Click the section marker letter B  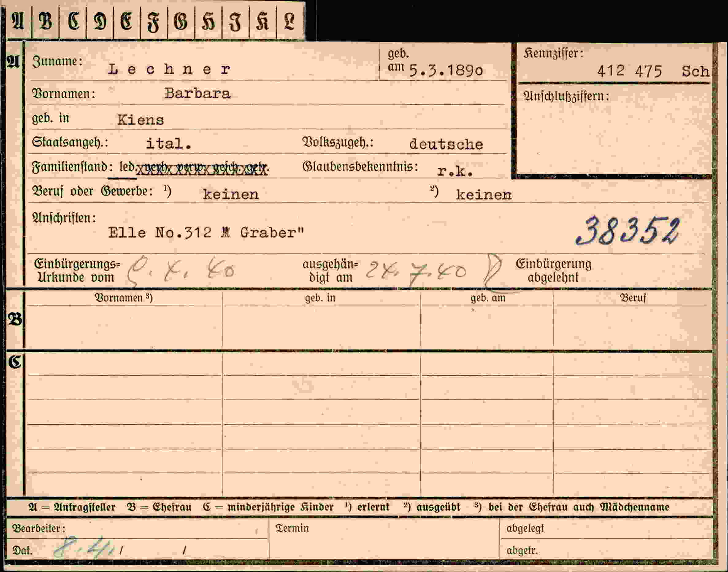click(15, 319)
